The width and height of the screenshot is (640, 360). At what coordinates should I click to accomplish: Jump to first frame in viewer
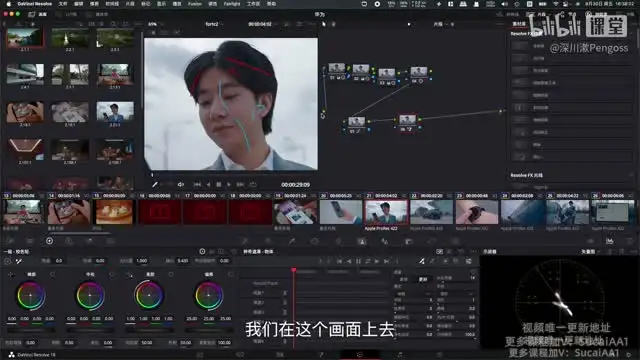197,184
